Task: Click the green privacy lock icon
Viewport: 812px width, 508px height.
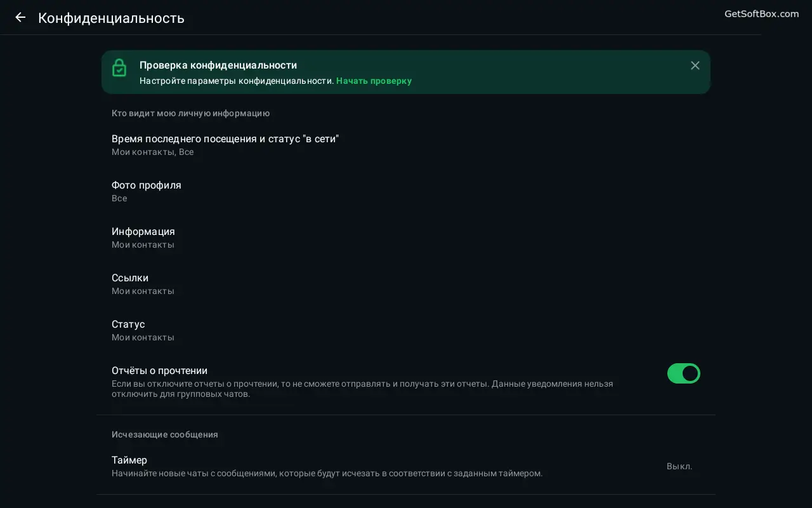Action: click(x=119, y=68)
